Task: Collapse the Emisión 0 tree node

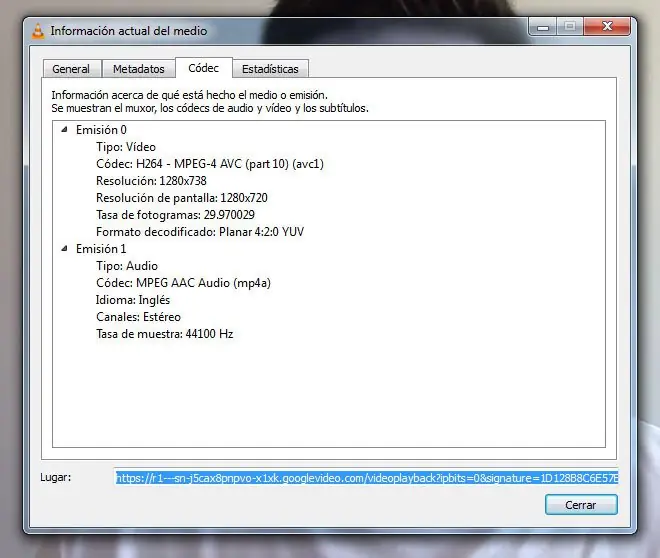Action: coord(64,130)
